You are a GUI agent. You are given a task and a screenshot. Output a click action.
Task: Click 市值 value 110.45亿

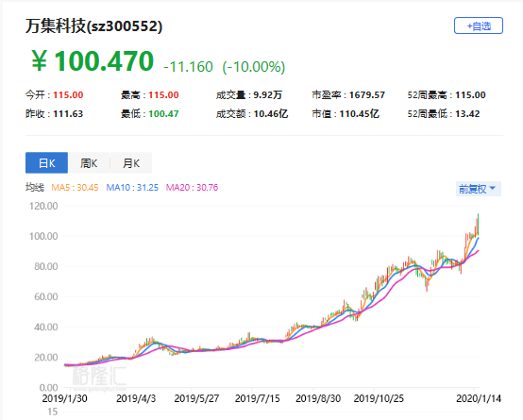[360, 114]
